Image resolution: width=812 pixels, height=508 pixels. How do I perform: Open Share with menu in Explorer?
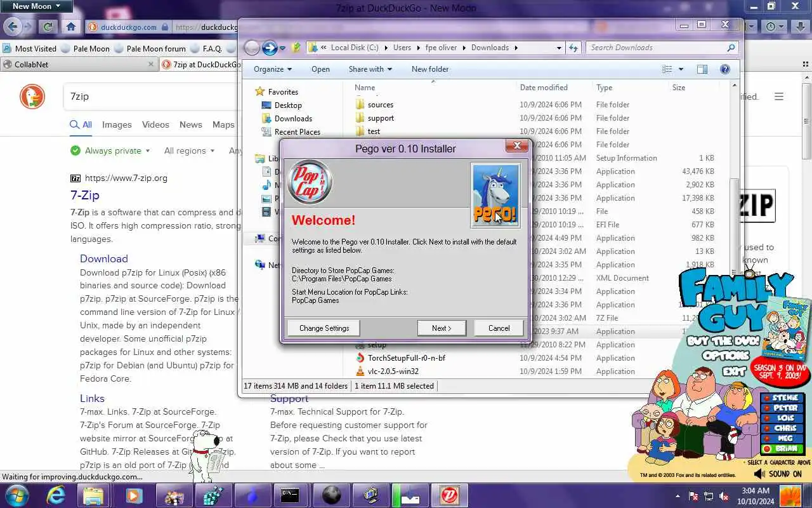click(x=370, y=69)
